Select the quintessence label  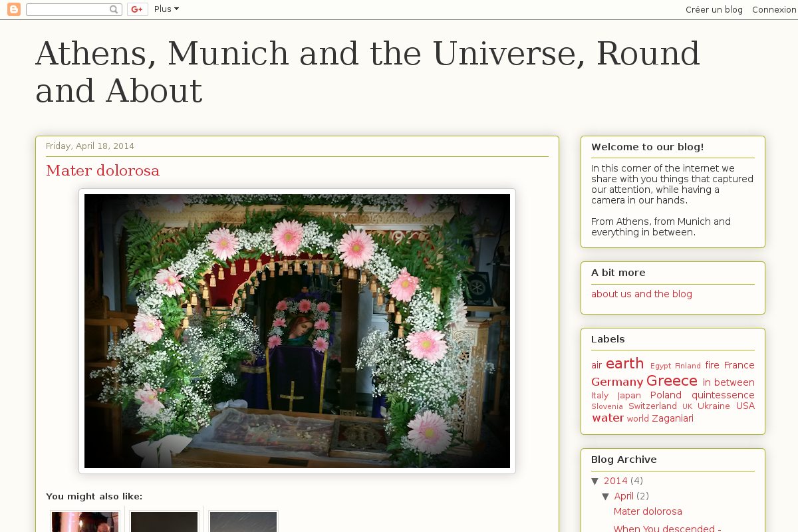pyautogui.click(x=722, y=395)
